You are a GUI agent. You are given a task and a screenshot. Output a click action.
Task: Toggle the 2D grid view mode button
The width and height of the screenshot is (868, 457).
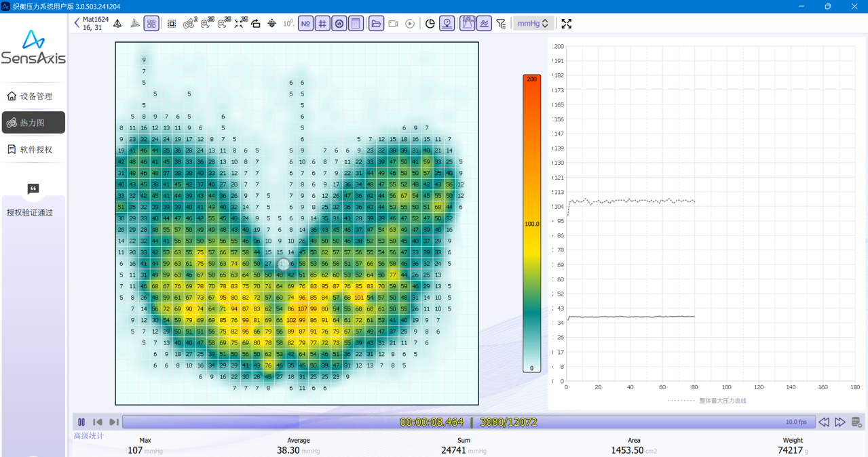tap(151, 24)
